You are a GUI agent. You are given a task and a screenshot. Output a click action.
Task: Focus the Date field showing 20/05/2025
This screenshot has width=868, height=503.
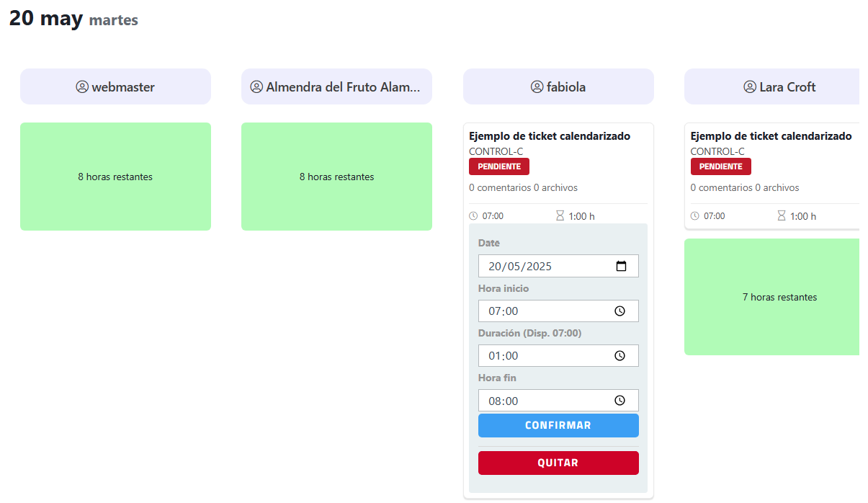tap(547, 266)
